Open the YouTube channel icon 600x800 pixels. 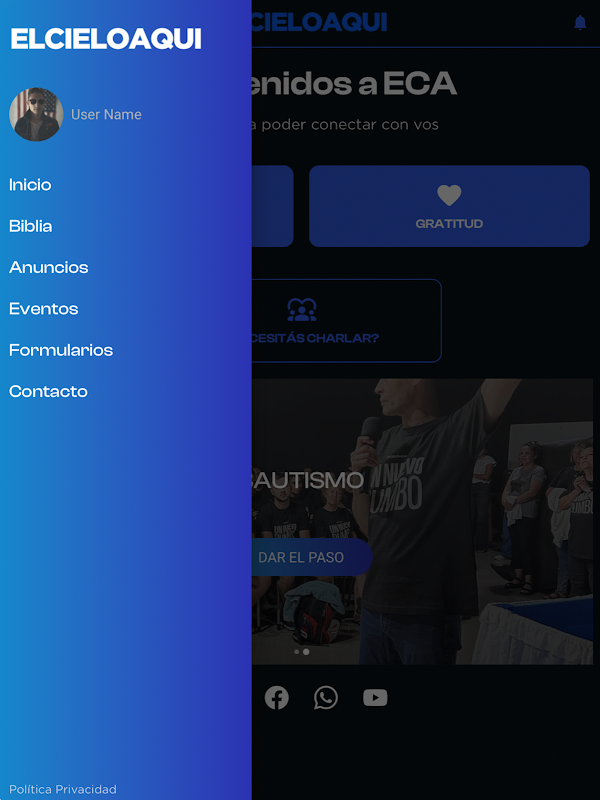(x=375, y=697)
